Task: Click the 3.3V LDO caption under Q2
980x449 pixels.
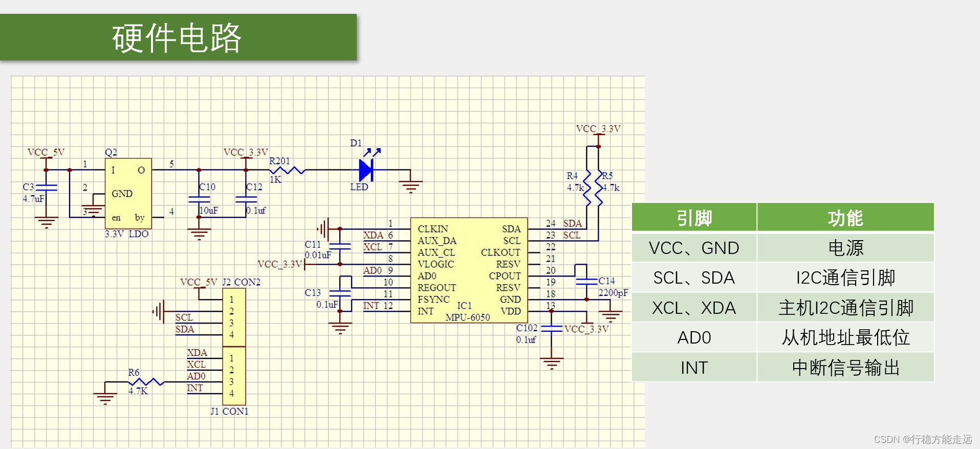Action: (127, 234)
